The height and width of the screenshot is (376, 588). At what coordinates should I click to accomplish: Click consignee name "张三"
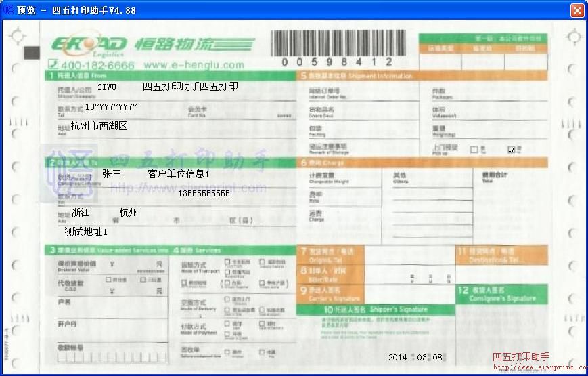click(x=112, y=174)
